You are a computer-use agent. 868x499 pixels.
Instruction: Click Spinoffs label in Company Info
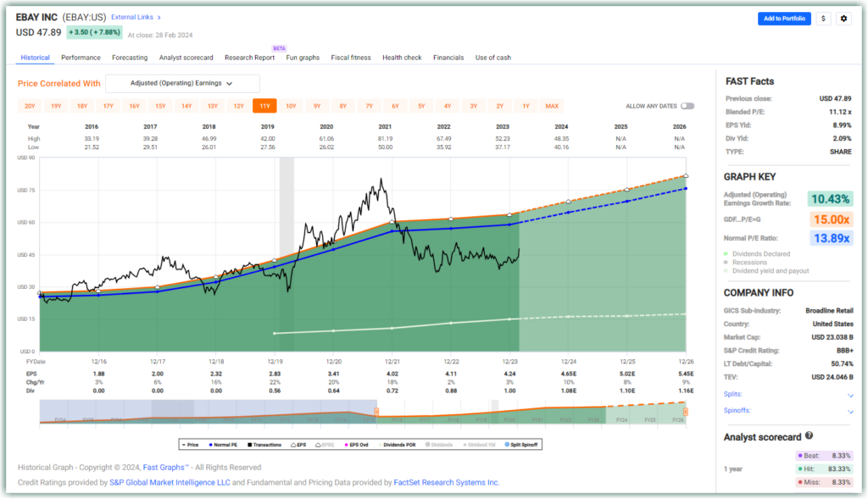pos(737,411)
